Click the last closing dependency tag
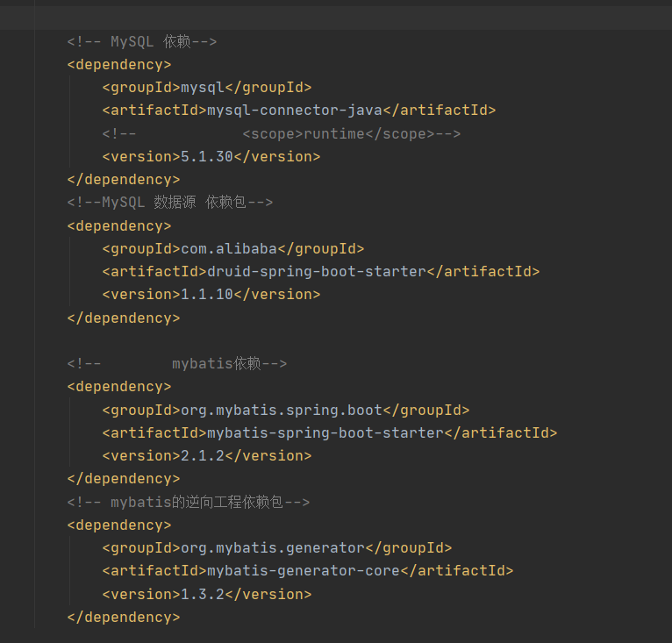Image resolution: width=672 pixels, height=643 pixels. tap(124, 618)
